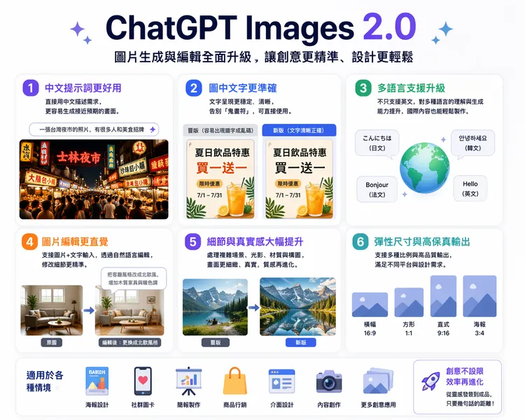Click the rocket icon beside 創意不設限

[x=430, y=381]
